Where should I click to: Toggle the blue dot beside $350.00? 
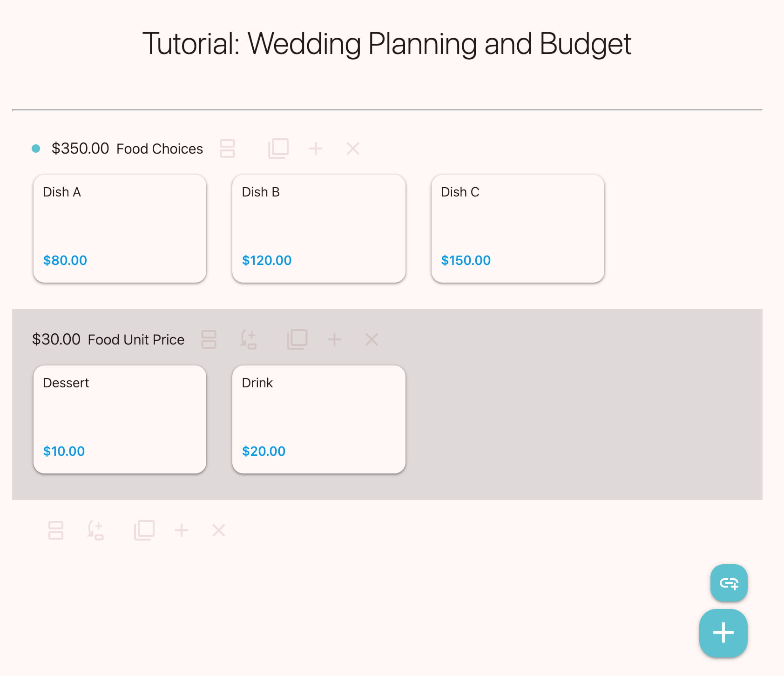36,148
